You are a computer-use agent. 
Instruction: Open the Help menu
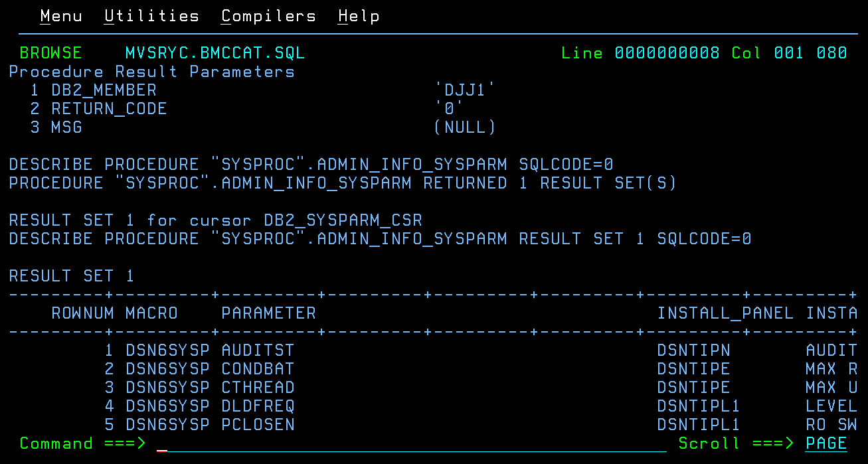click(359, 16)
